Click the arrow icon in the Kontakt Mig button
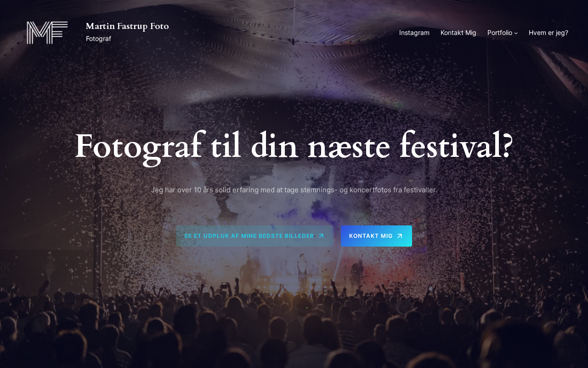588x368 pixels. [x=400, y=236]
